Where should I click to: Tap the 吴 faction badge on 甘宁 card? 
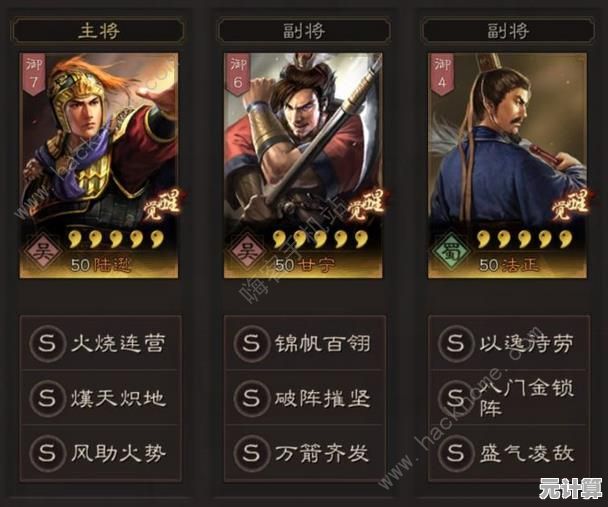[247, 252]
